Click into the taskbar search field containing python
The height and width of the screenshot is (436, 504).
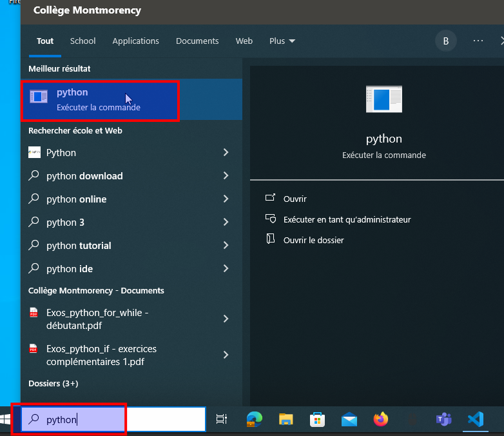click(x=113, y=419)
